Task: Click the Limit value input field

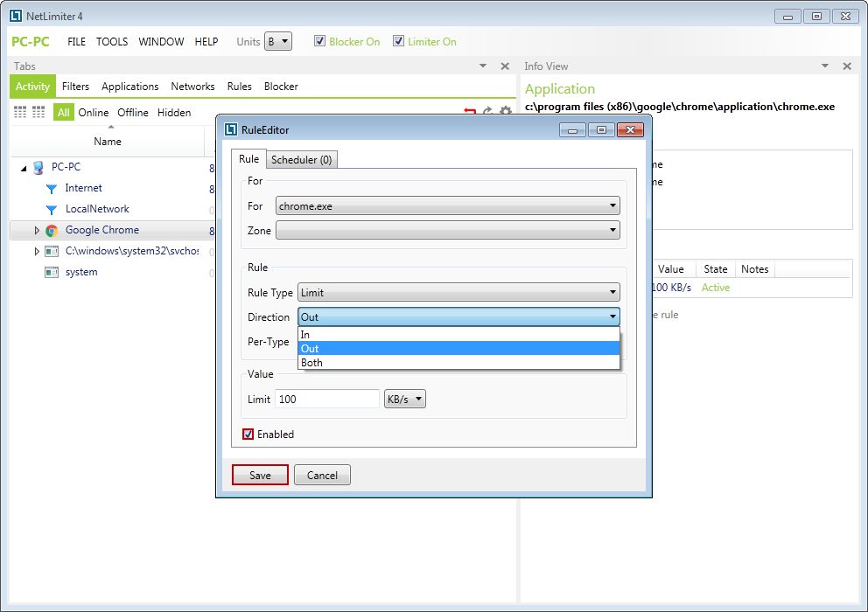Action: point(326,399)
